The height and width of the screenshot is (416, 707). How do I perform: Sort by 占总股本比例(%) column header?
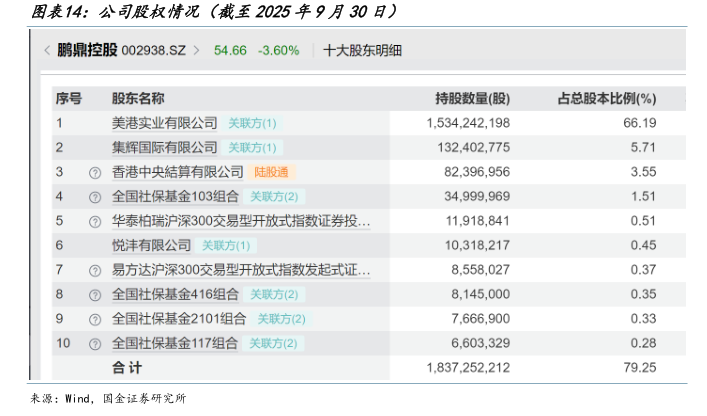(606, 99)
